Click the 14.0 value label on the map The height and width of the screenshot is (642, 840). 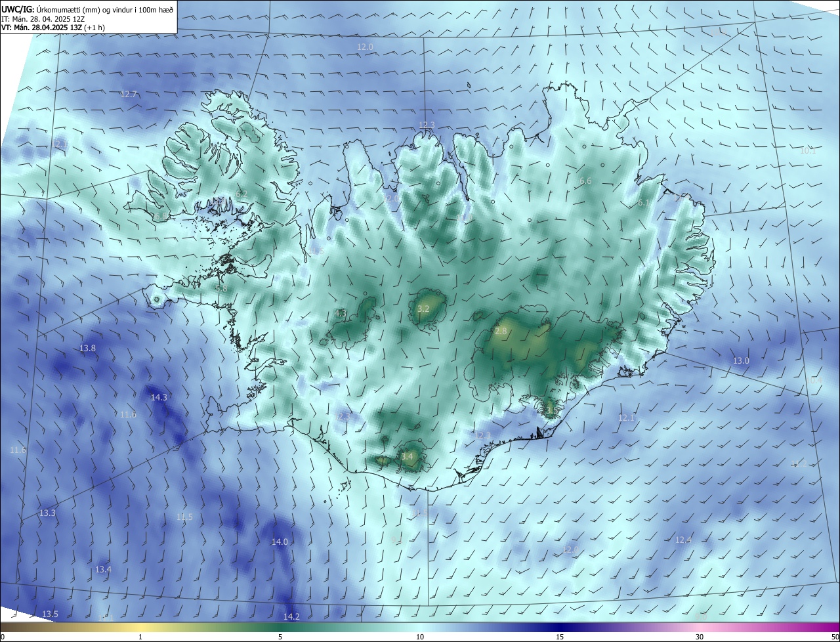point(280,542)
